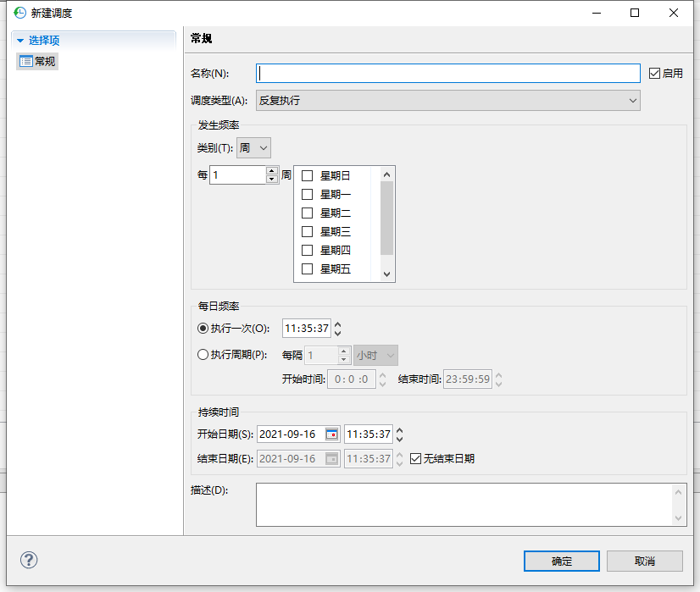The image size is (700, 592).
Task: Click the weekday list scrollbar thumb
Action: click(x=386, y=219)
